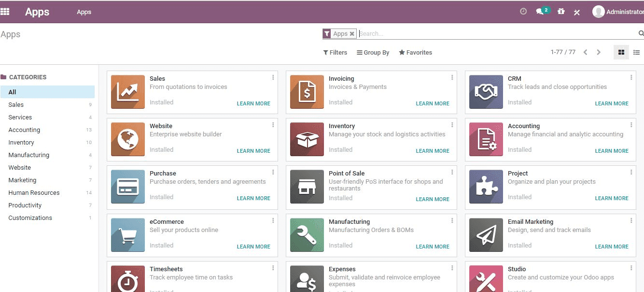
Task: Click Learn More on the Project card
Action: point(612,198)
